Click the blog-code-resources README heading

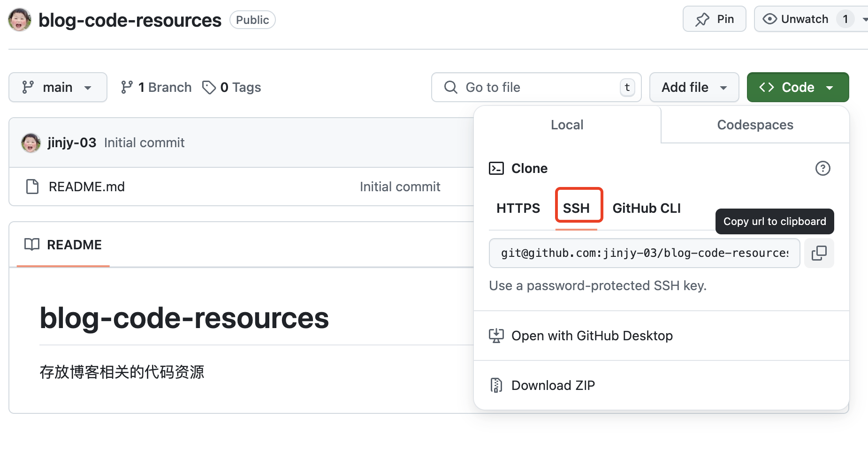click(x=184, y=318)
